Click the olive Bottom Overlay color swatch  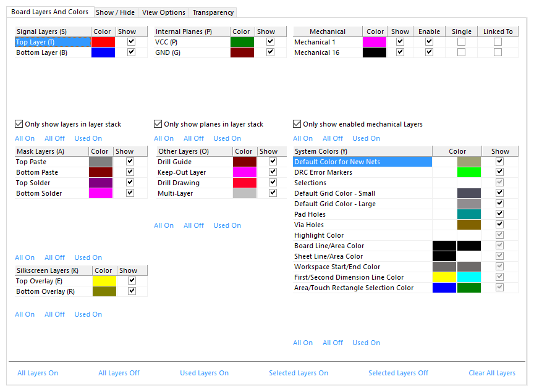pos(104,291)
